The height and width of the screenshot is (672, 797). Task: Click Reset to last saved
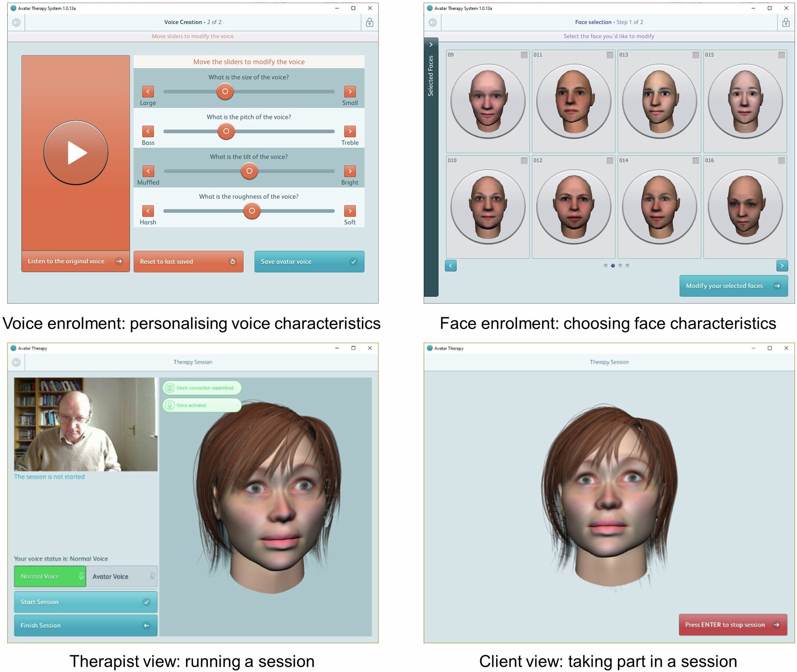pyautogui.click(x=188, y=262)
